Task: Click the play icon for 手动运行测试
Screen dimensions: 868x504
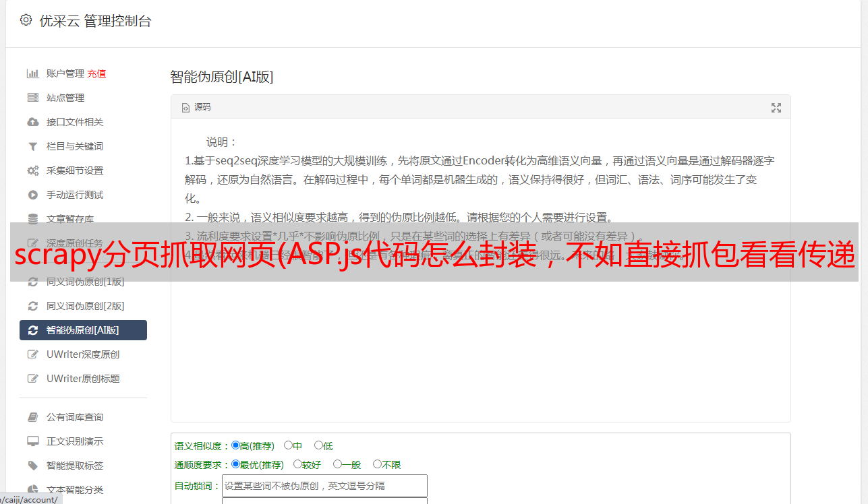Action: [32, 195]
